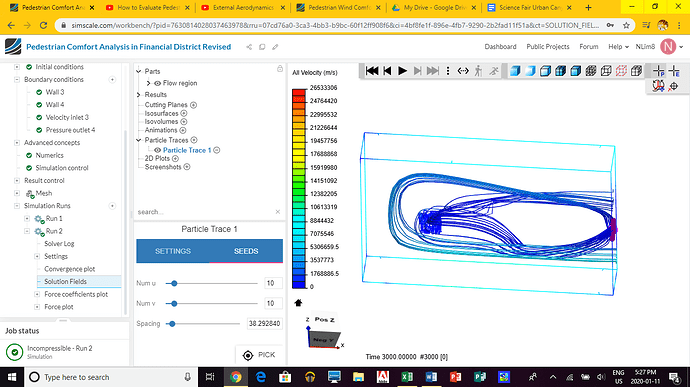Select the black wireframe cube render mode
This screenshot has width=690, height=387.
606,71
